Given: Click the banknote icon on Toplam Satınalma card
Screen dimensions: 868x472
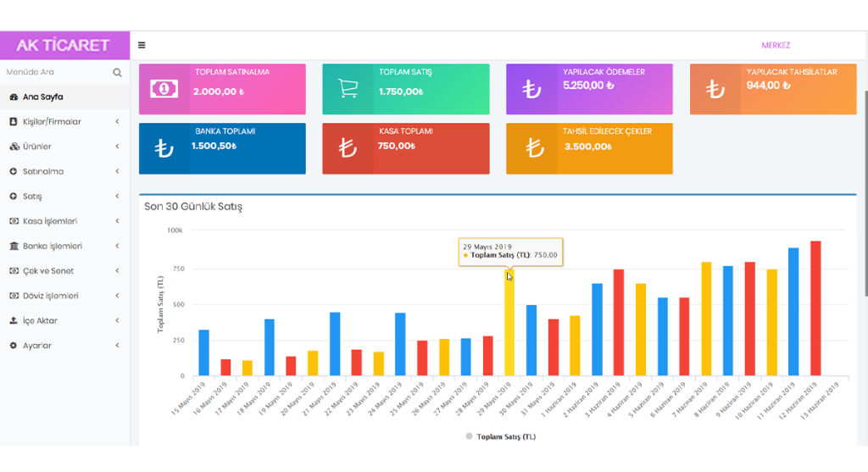Looking at the screenshot, I should [164, 88].
